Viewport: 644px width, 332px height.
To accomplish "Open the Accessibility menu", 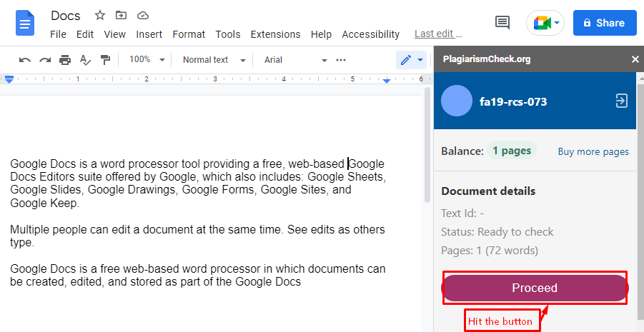I will (x=370, y=34).
